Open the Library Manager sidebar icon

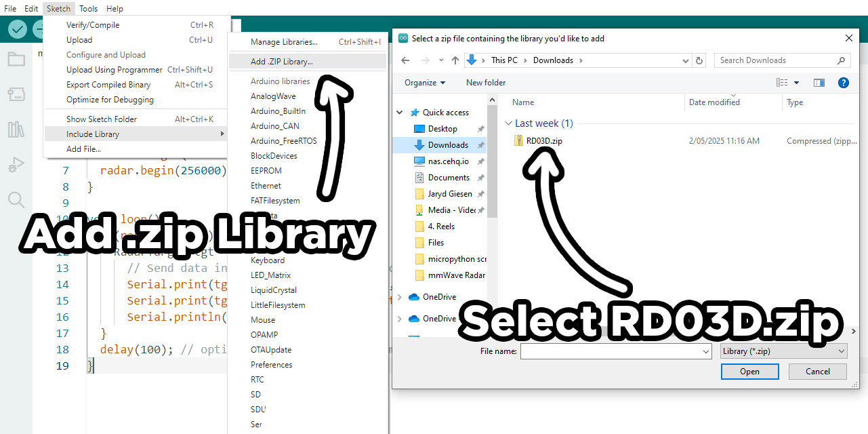[x=16, y=130]
